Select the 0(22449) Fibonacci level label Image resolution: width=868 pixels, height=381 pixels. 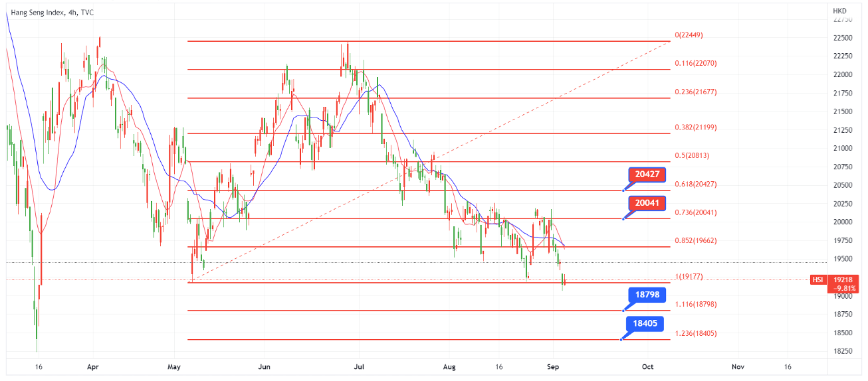(x=689, y=35)
